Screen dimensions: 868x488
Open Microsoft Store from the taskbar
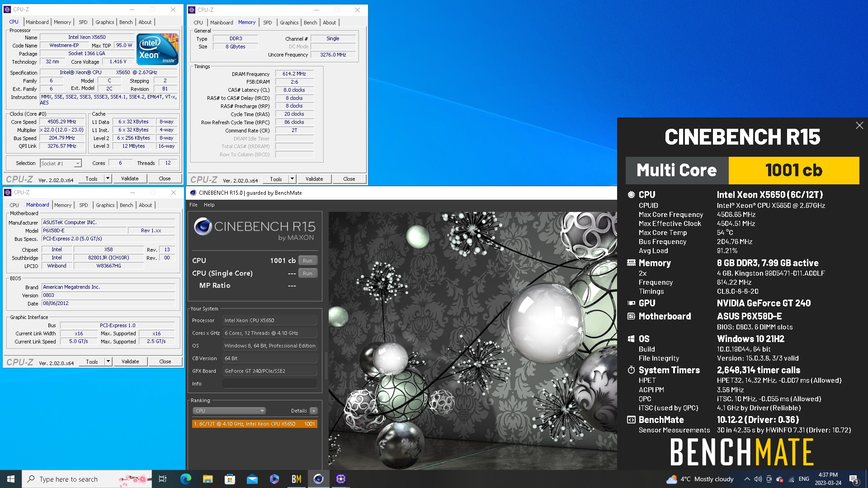(x=230, y=479)
